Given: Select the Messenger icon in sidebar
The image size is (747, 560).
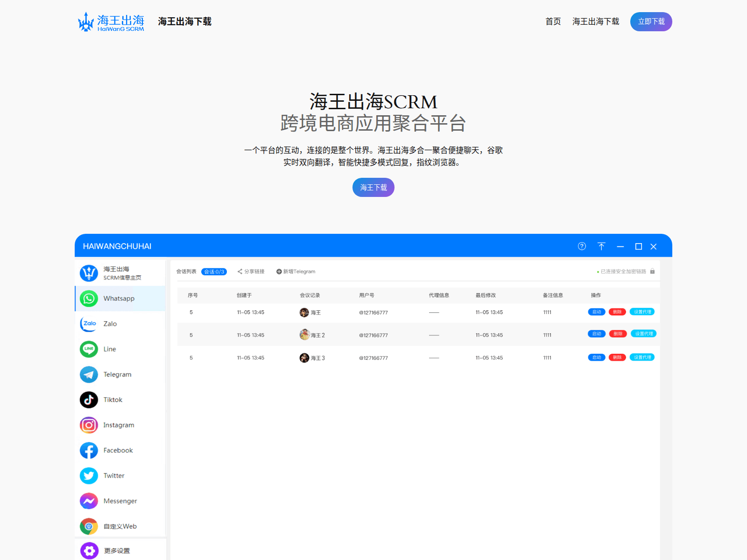Looking at the screenshot, I should [89, 501].
